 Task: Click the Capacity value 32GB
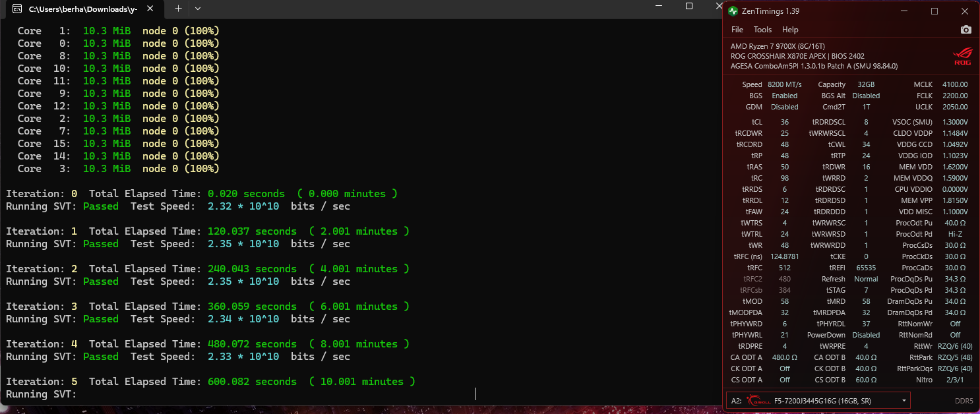coord(866,84)
